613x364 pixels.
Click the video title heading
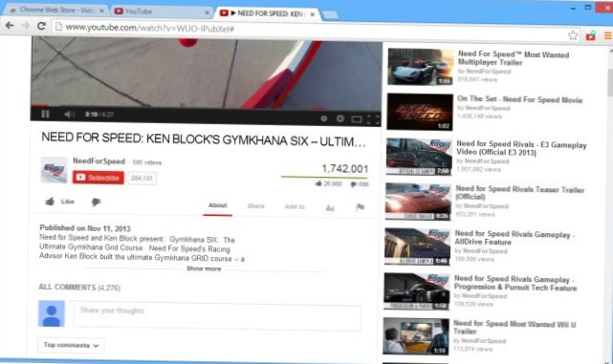point(204,139)
